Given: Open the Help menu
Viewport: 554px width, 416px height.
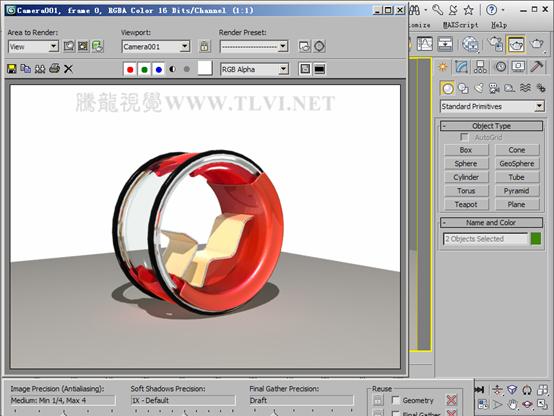Looking at the screenshot, I should 499,25.
